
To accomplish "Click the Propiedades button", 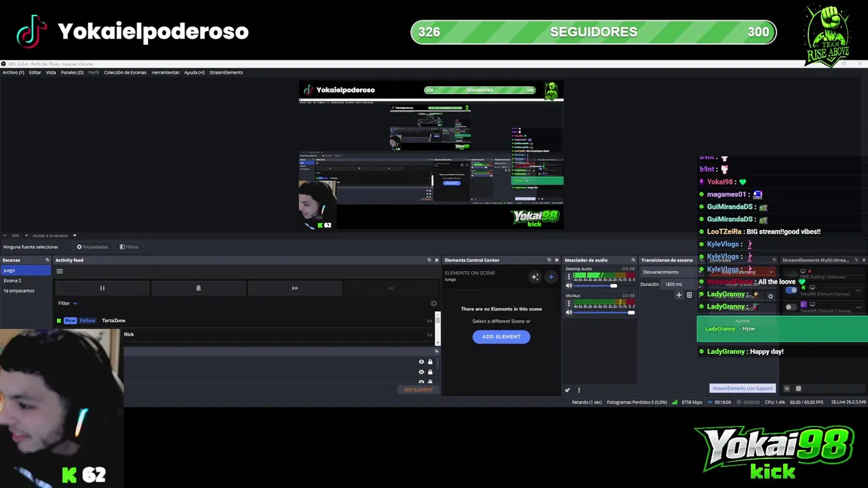I will pos(92,247).
